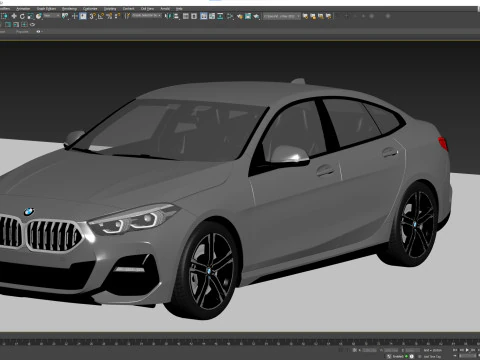The image size is (480, 360).
Task: Click the X coordinate input field
Action: click(369, 350)
